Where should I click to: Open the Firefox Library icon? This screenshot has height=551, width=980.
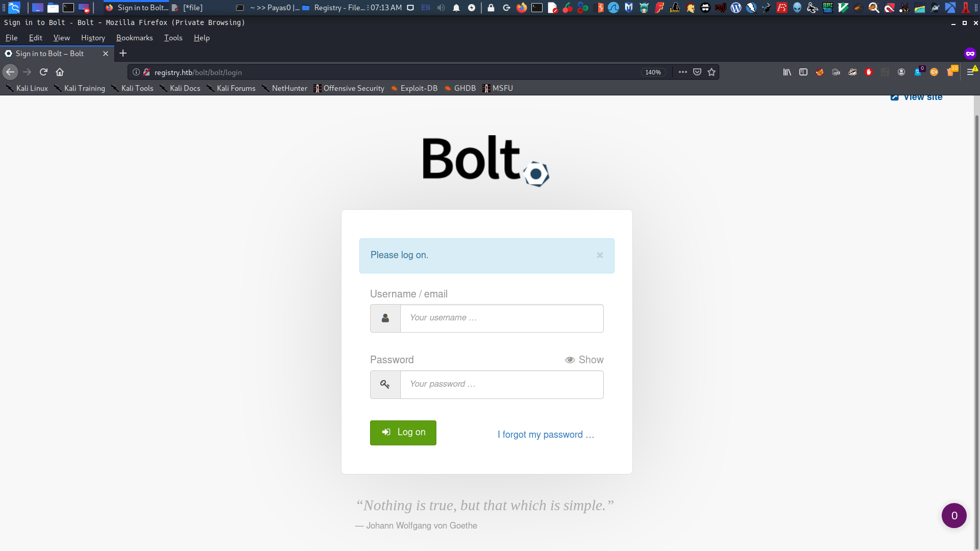[x=787, y=72]
